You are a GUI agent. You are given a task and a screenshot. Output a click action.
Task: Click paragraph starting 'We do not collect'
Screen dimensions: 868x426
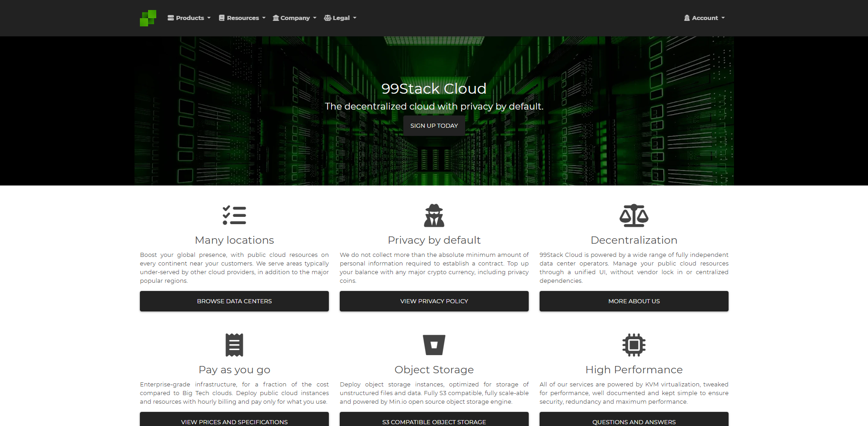(434, 268)
